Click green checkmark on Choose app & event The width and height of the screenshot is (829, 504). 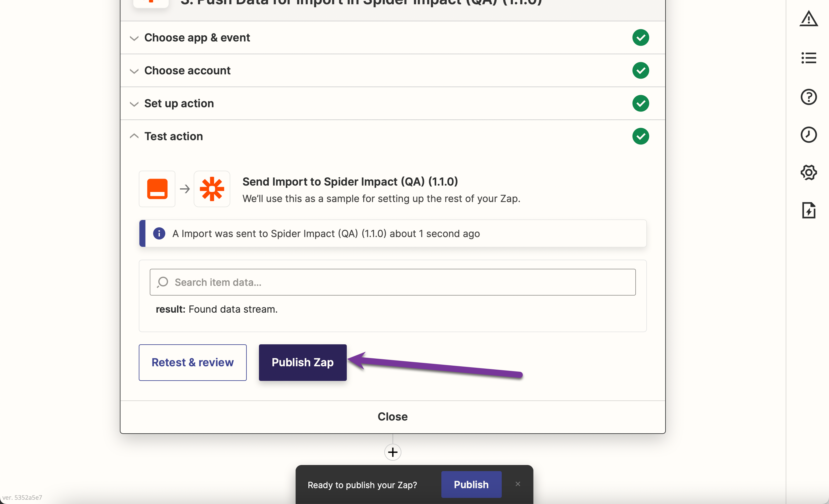pos(641,37)
